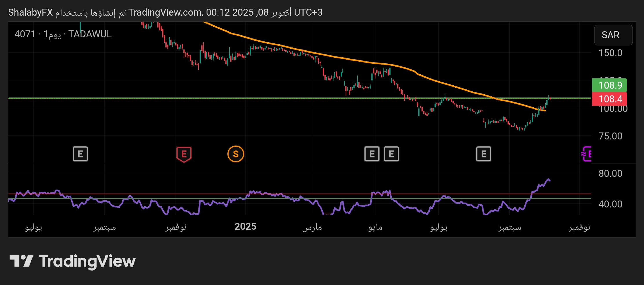Select the first of the paired E markers
This screenshot has width=644, height=285.
click(x=372, y=154)
